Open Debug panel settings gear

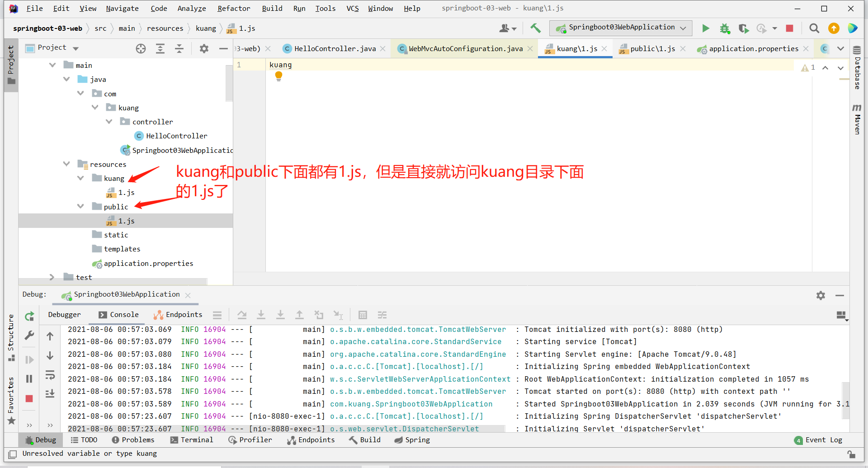(821, 295)
